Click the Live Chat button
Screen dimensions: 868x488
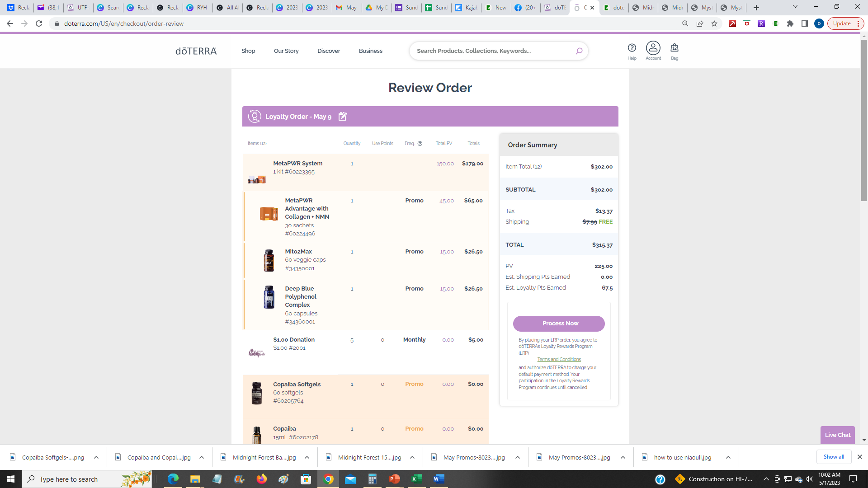coord(837,435)
